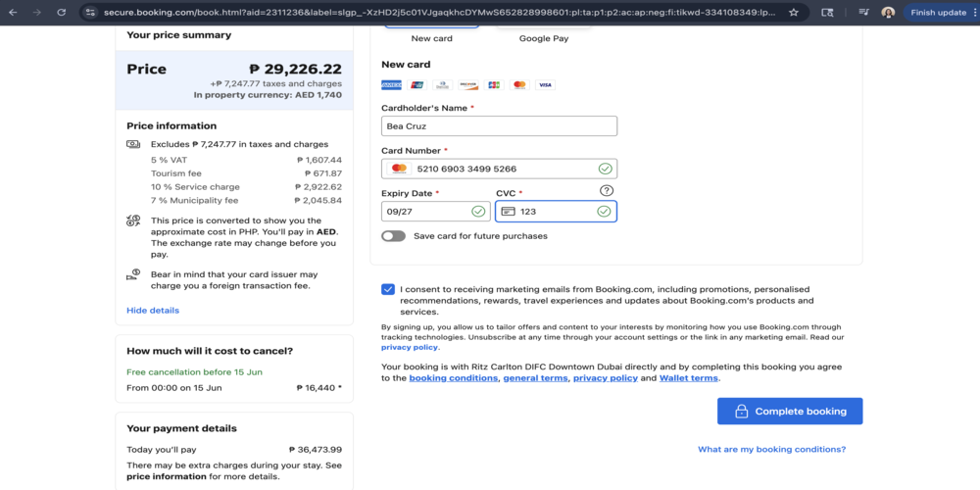Open privacy policy link beside general terms
Viewport: 980px width, 490px height.
coord(606,378)
